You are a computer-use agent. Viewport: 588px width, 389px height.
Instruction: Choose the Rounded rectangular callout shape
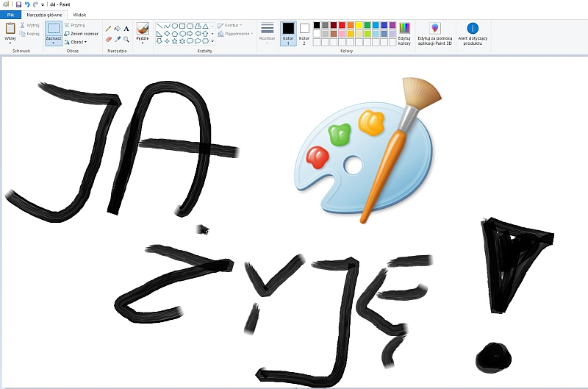point(190,41)
